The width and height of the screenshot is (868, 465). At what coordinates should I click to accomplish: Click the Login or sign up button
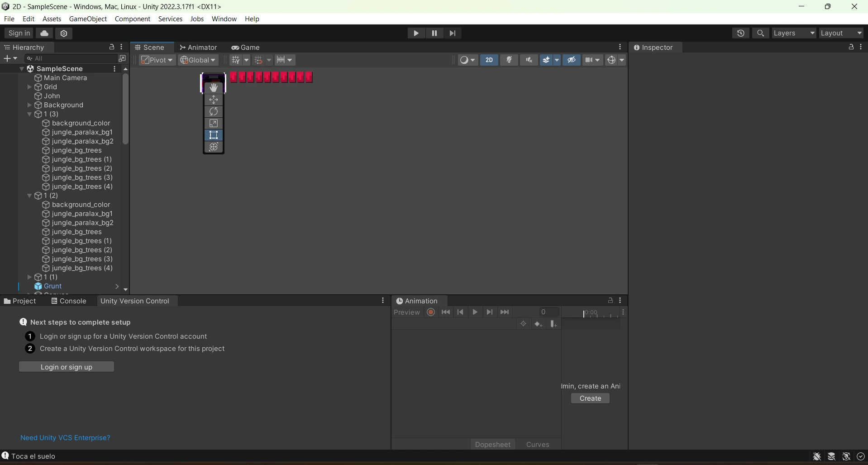coord(67,367)
